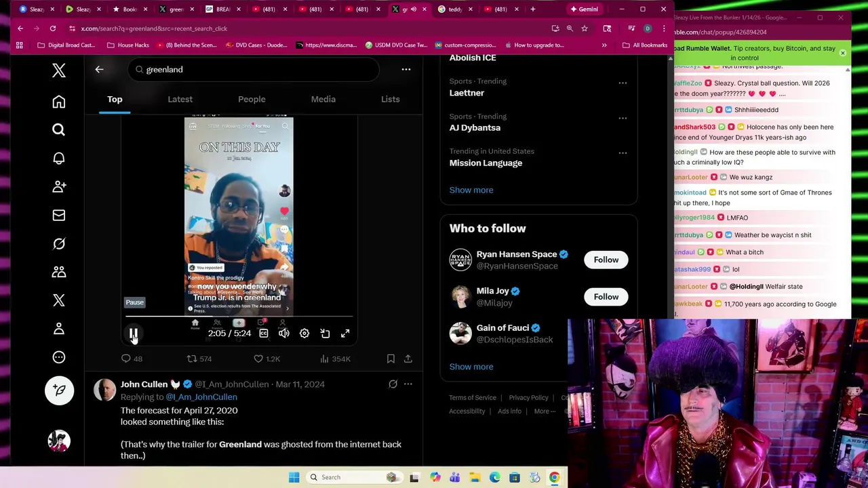
Task: Open File Explorer from taskbar
Action: click(475, 477)
